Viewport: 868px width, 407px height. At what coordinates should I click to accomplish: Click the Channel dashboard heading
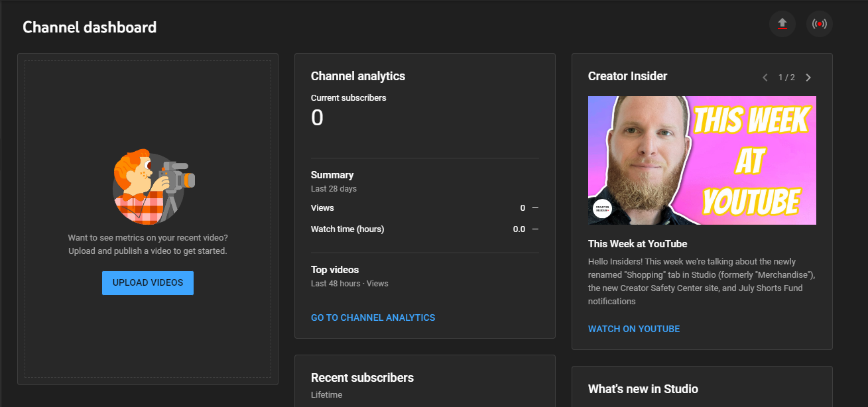[90, 27]
